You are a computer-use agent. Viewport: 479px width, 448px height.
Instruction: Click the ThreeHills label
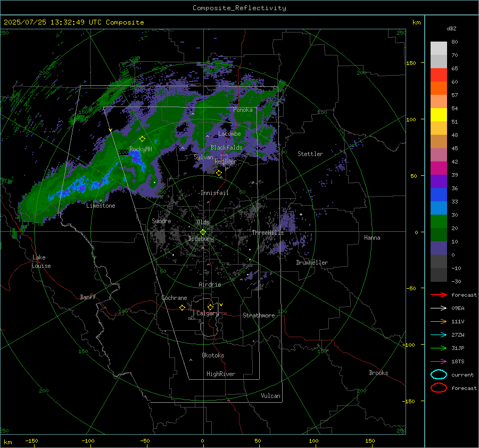click(x=268, y=233)
